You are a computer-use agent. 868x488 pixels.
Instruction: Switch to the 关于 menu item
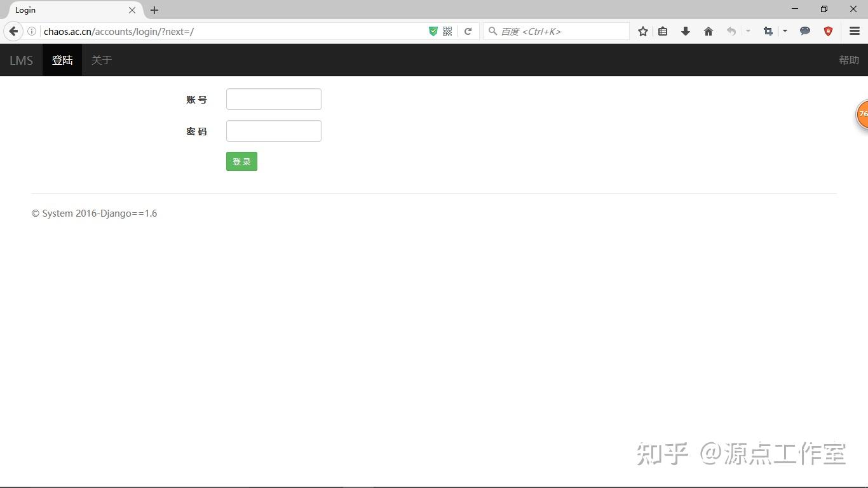tap(101, 60)
